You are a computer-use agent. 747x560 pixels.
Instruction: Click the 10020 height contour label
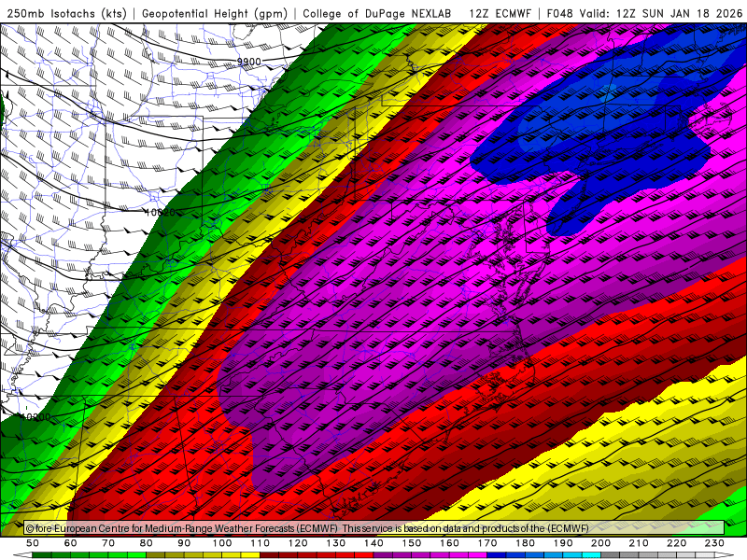(160, 213)
